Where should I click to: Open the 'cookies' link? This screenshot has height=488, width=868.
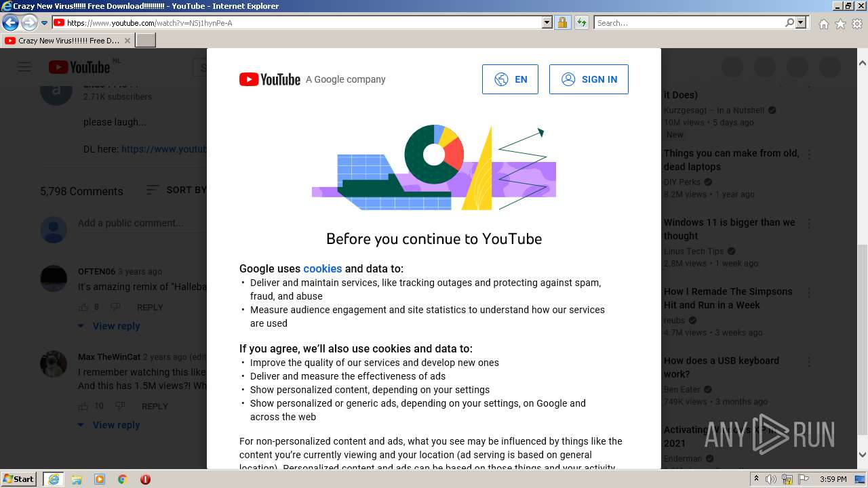click(323, 268)
